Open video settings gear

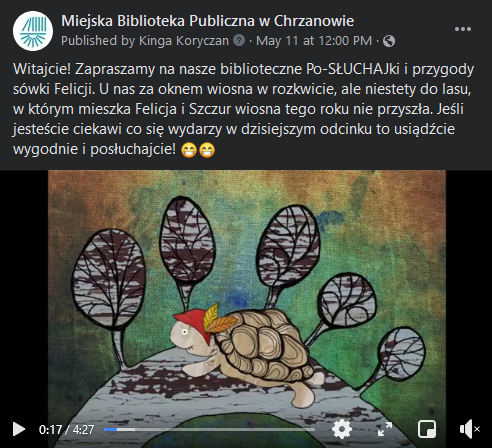(342, 429)
